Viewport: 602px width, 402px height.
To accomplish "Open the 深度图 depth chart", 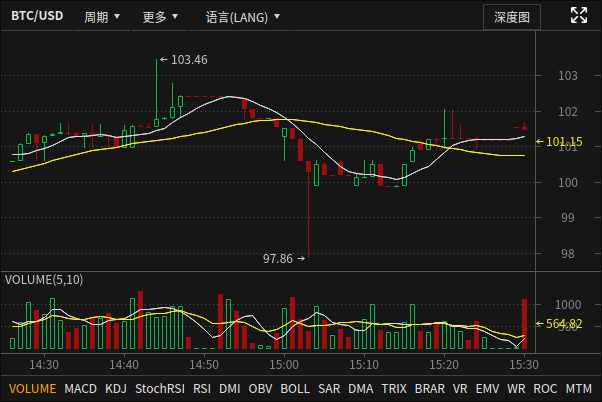I will pos(512,17).
